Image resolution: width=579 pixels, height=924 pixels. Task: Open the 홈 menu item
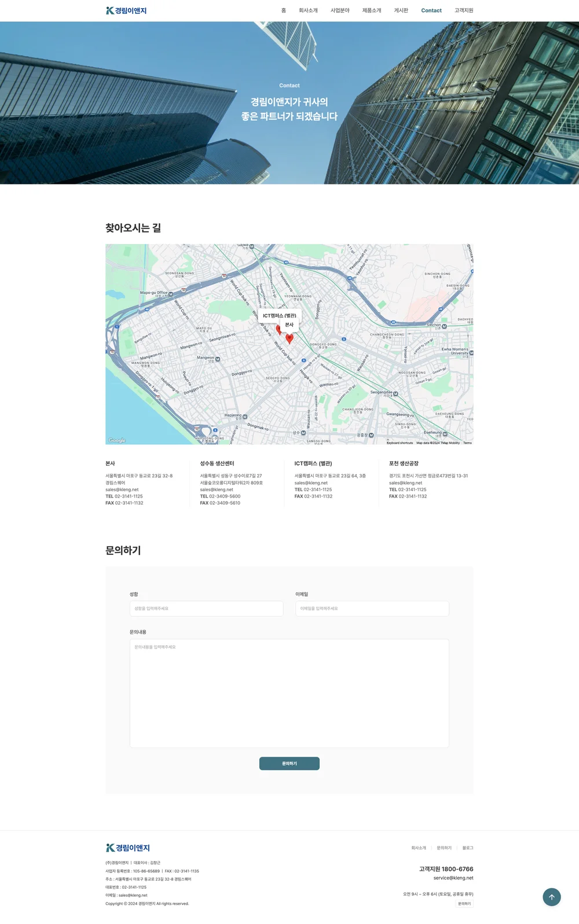284,10
